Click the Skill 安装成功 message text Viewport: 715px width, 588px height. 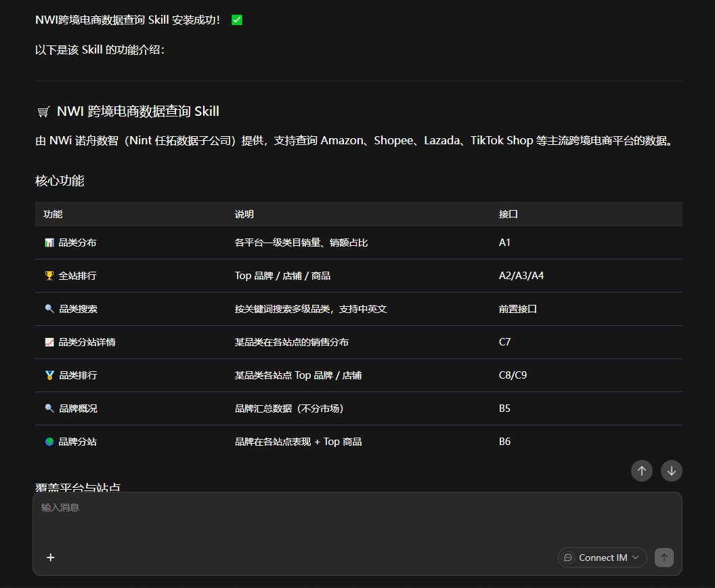point(128,20)
